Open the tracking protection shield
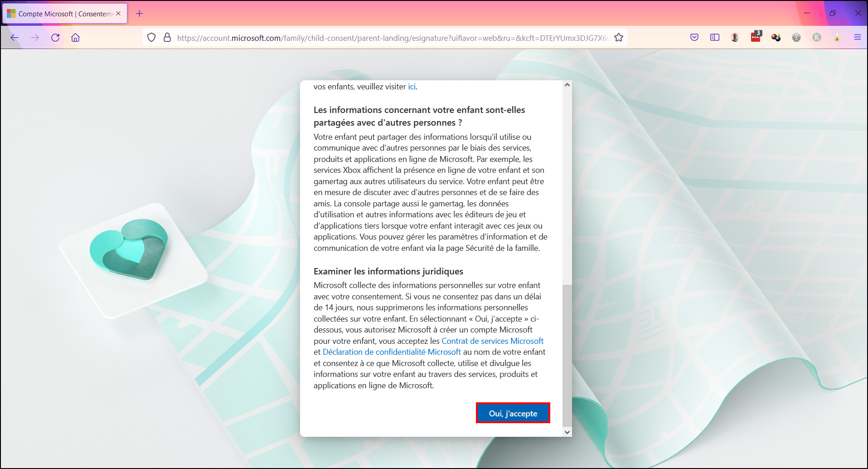Screen dimensions: 868x469 tap(151, 38)
